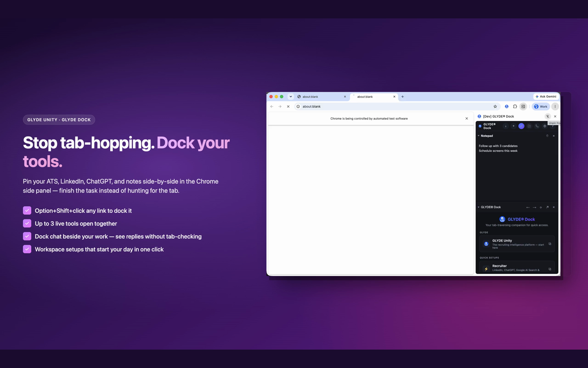Copy the Recruiter quick setup
The width and height of the screenshot is (588, 368).
(x=550, y=269)
